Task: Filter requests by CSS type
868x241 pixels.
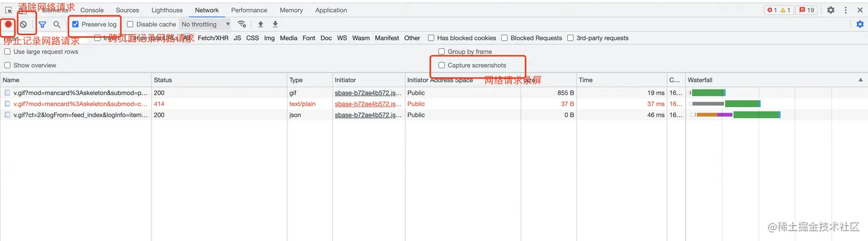Action: (253, 38)
